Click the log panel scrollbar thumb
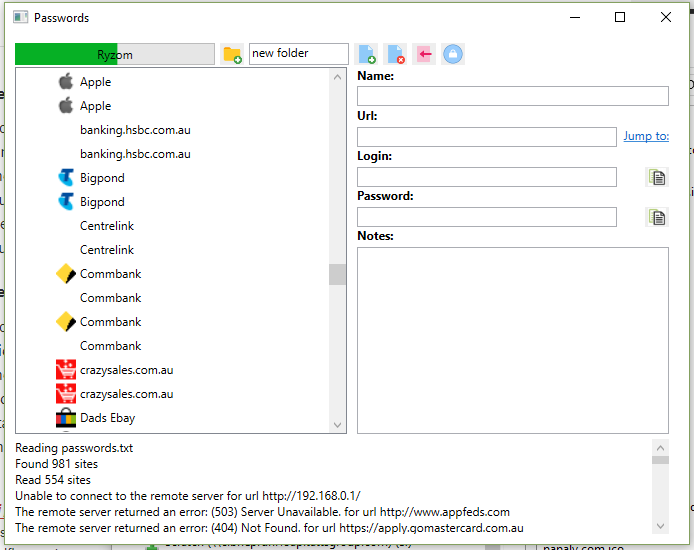Image resolution: width=694 pixels, height=550 pixels. 660,460
